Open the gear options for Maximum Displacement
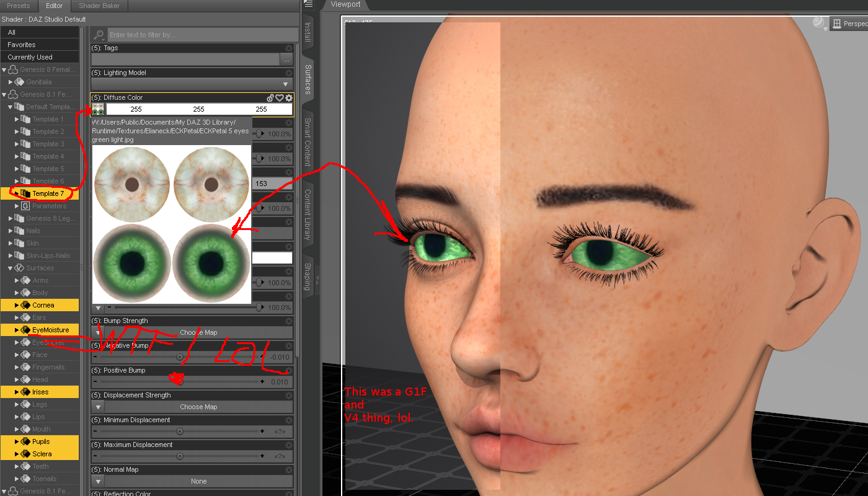Viewport: 868px width, 496px height. click(288, 445)
